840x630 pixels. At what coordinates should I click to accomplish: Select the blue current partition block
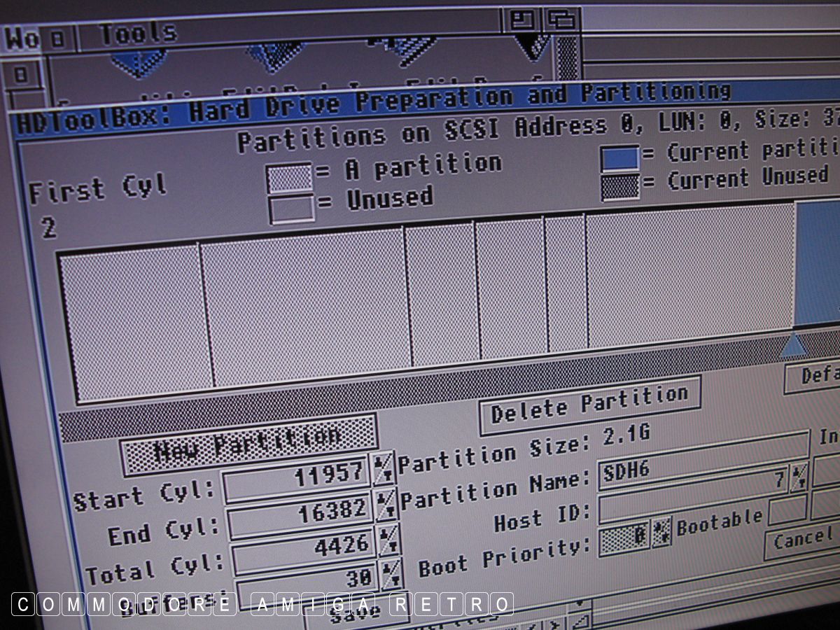pos(818,266)
